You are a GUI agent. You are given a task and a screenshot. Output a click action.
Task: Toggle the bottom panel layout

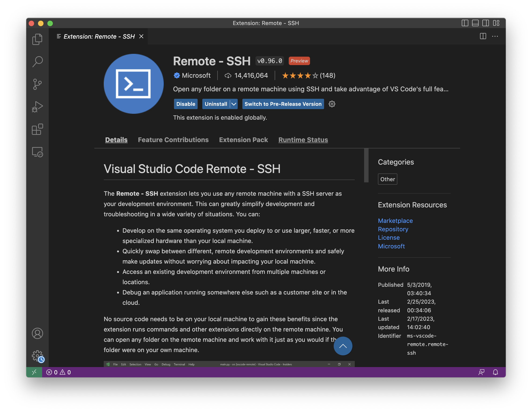click(475, 23)
